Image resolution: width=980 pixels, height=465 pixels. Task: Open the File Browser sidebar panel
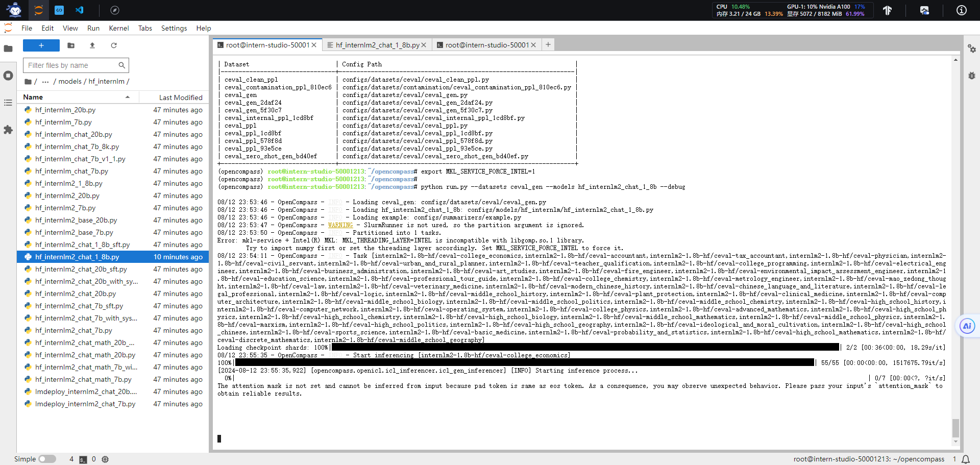[x=8, y=48]
